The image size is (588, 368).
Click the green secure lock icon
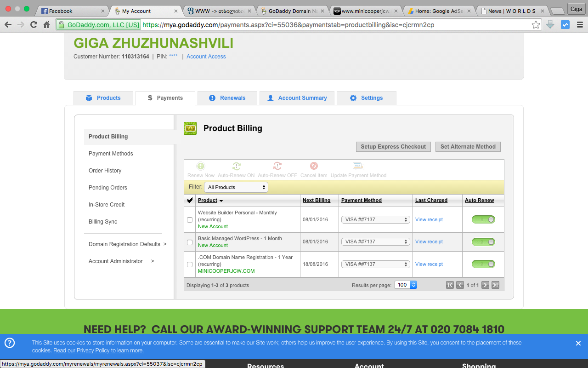pos(62,25)
